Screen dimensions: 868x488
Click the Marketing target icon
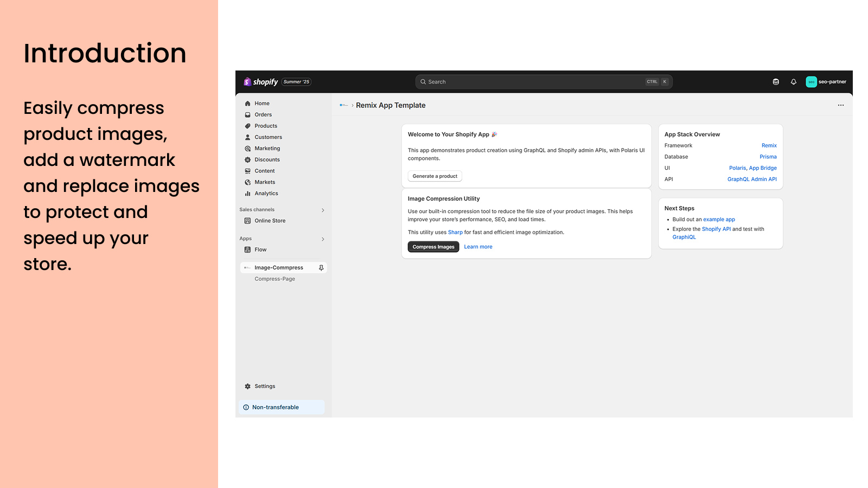click(247, 149)
